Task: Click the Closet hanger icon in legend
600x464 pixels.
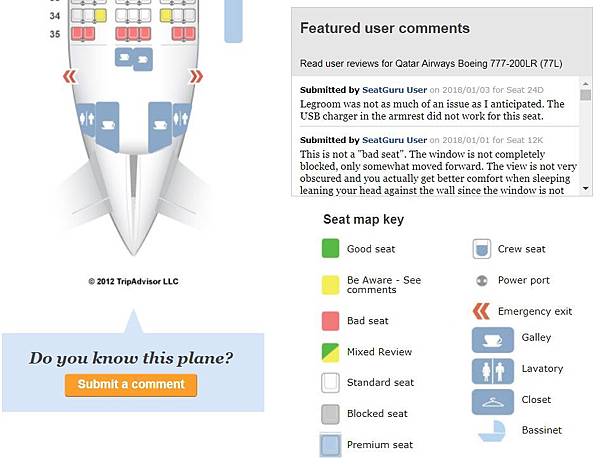Action: tap(492, 402)
